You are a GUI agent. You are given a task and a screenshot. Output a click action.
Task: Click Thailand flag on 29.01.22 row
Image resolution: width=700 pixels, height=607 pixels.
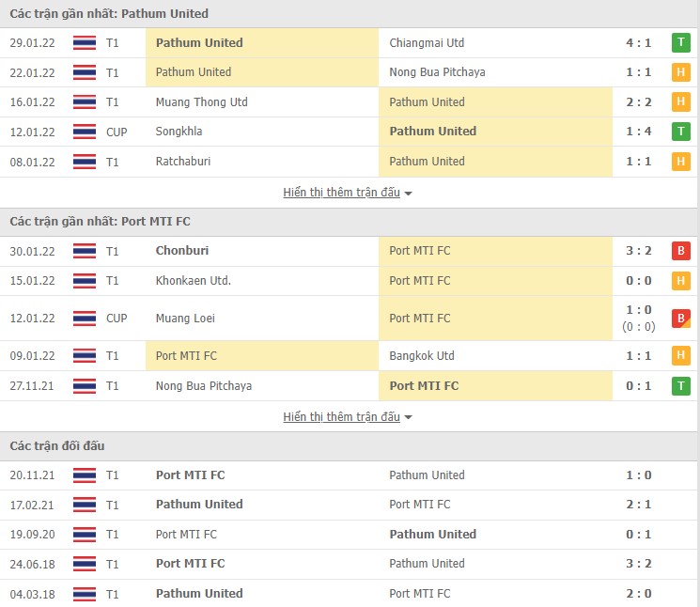85,42
